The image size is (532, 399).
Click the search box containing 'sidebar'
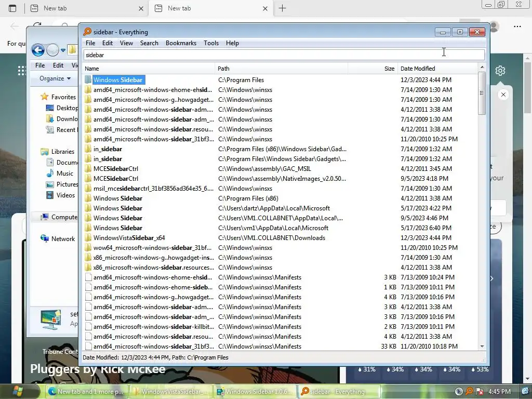click(x=284, y=55)
